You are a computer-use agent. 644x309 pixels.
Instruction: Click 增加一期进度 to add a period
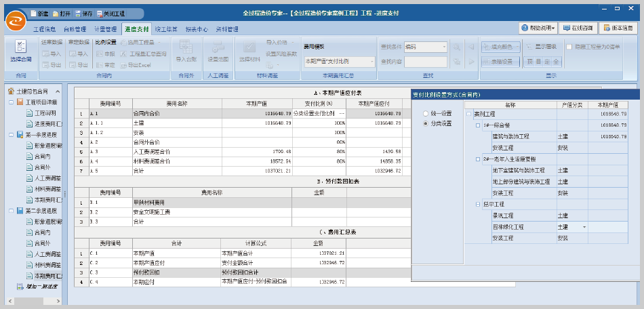[41, 287]
